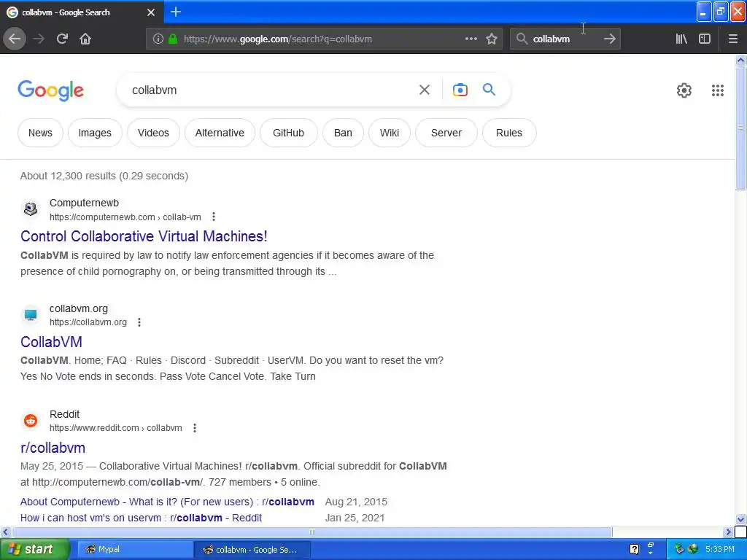
Task: Select the Ban search chip
Action: coord(343,133)
